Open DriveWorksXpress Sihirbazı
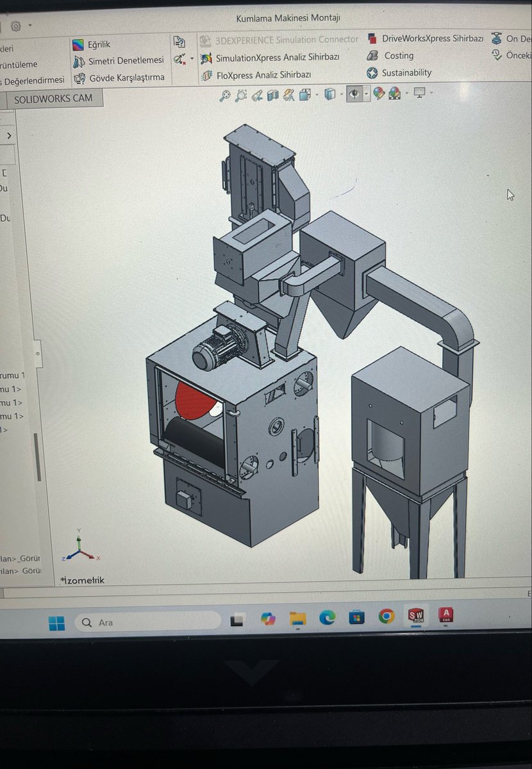 click(x=424, y=38)
